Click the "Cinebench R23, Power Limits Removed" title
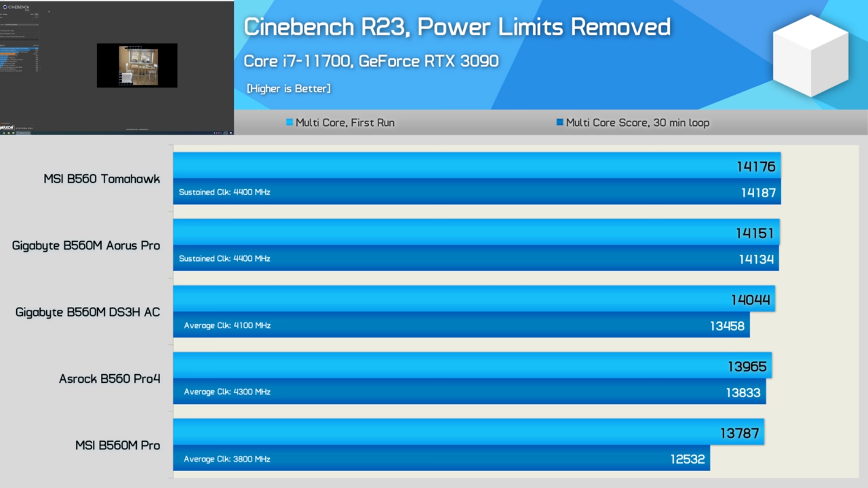This screenshot has height=488, width=868. tap(457, 27)
